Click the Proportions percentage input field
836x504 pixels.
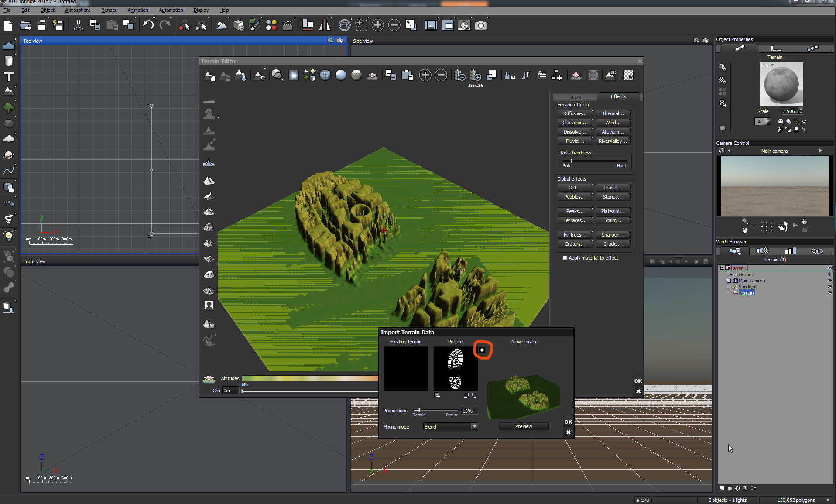pos(469,411)
